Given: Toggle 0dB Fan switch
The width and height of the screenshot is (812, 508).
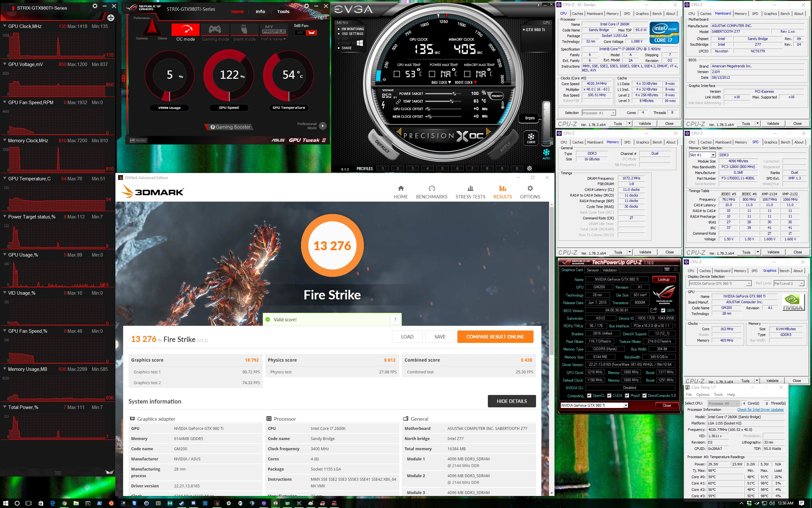Looking at the screenshot, I should pyautogui.click(x=306, y=33).
